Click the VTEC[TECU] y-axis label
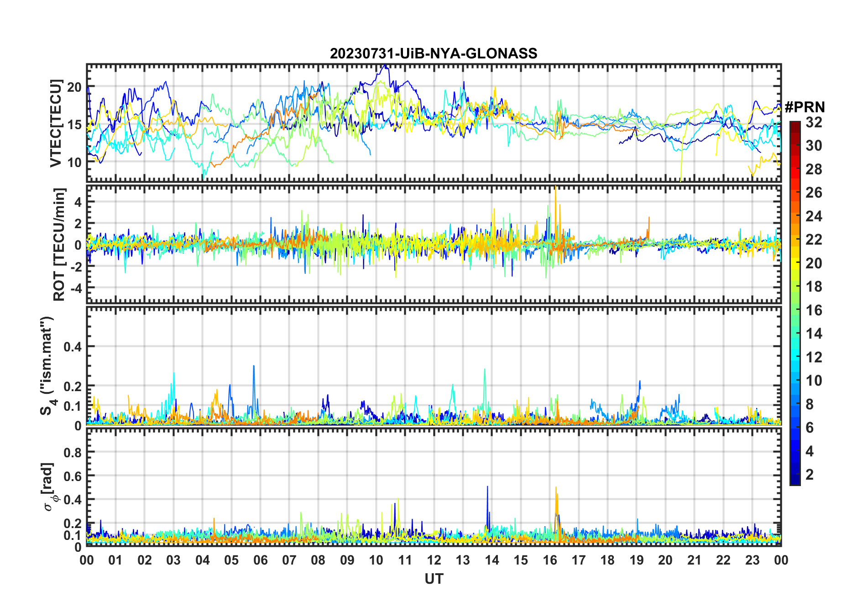The width and height of the screenshot is (868, 607). coord(56,123)
